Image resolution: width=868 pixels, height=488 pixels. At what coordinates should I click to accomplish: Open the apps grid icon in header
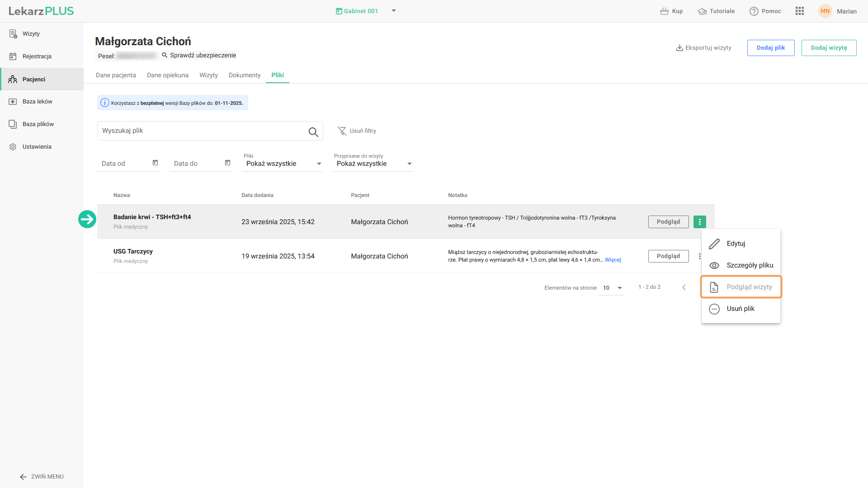click(799, 11)
